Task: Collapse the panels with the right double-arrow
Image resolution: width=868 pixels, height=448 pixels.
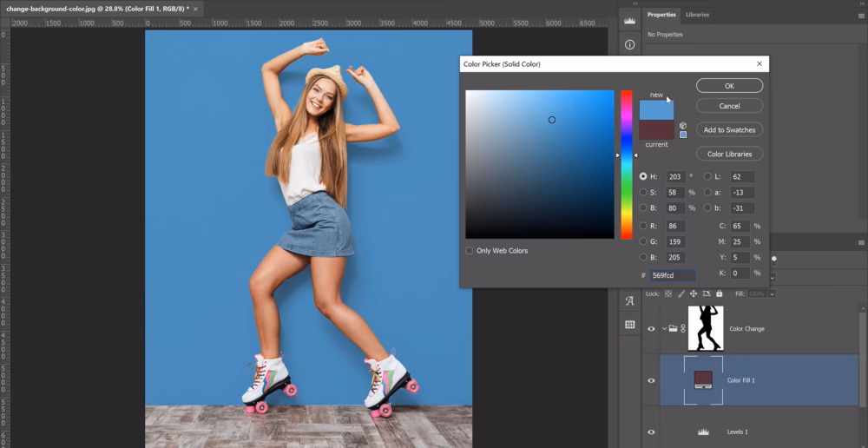Action: [x=863, y=3]
